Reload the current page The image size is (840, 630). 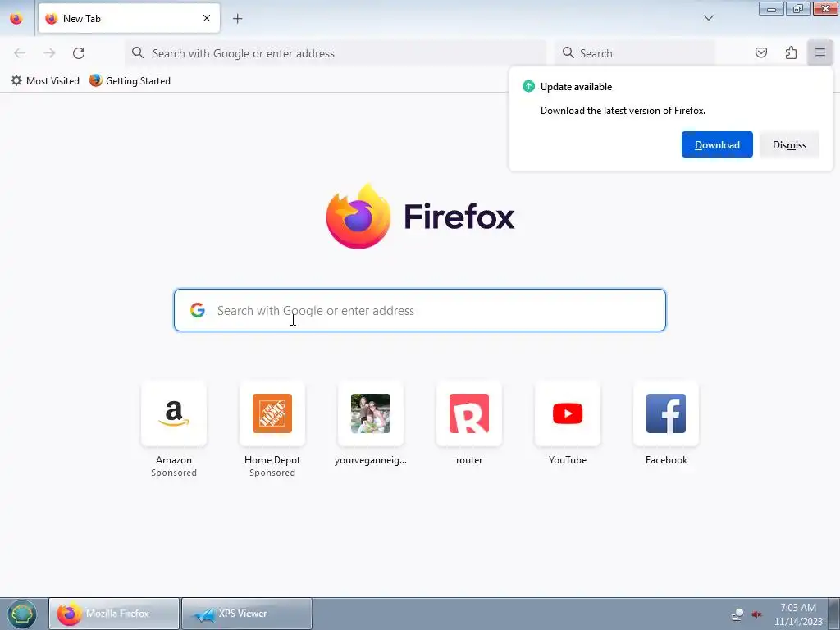point(79,53)
